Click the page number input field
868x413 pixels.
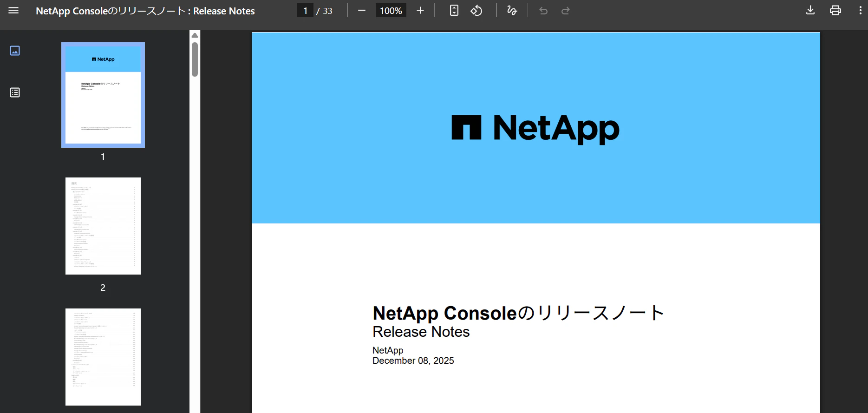(305, 11)
